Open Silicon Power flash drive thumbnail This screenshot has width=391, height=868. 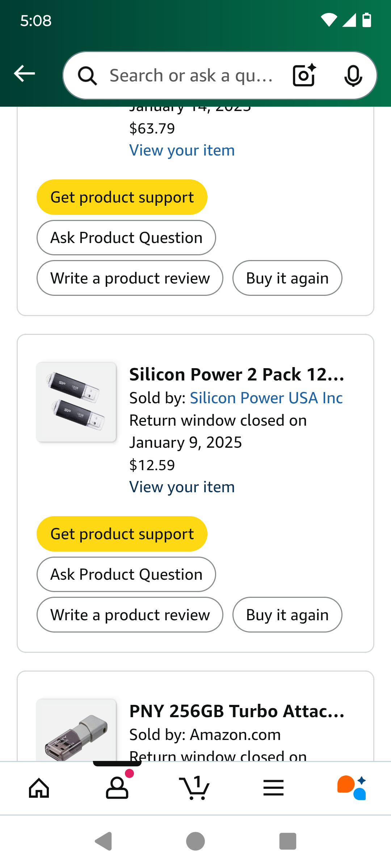click(76, 402)
